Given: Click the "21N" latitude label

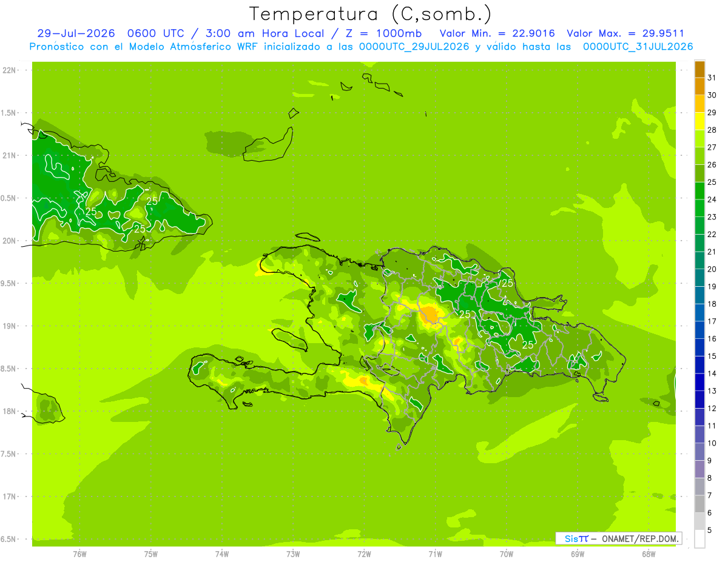Looking at the screenshot, I should coord(10,156).
